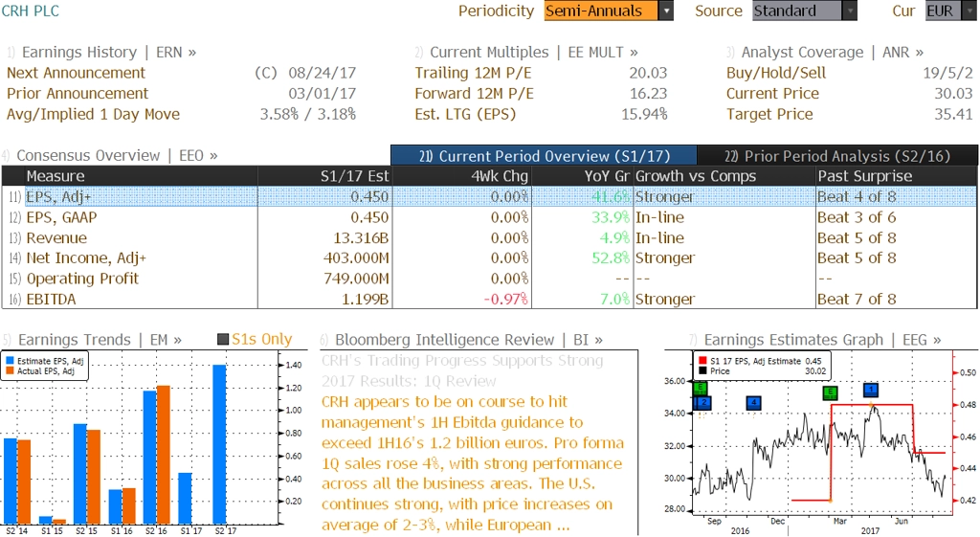Click Trailing 12M P/E value 20.03
The image size is (980, 537).
[648, 73]
